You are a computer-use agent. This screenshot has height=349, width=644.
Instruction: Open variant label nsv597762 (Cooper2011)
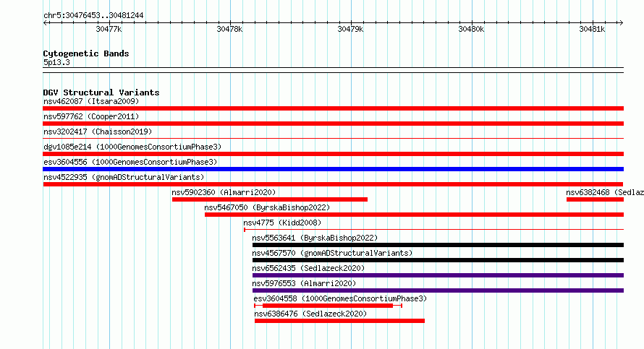tap(91, 116)
